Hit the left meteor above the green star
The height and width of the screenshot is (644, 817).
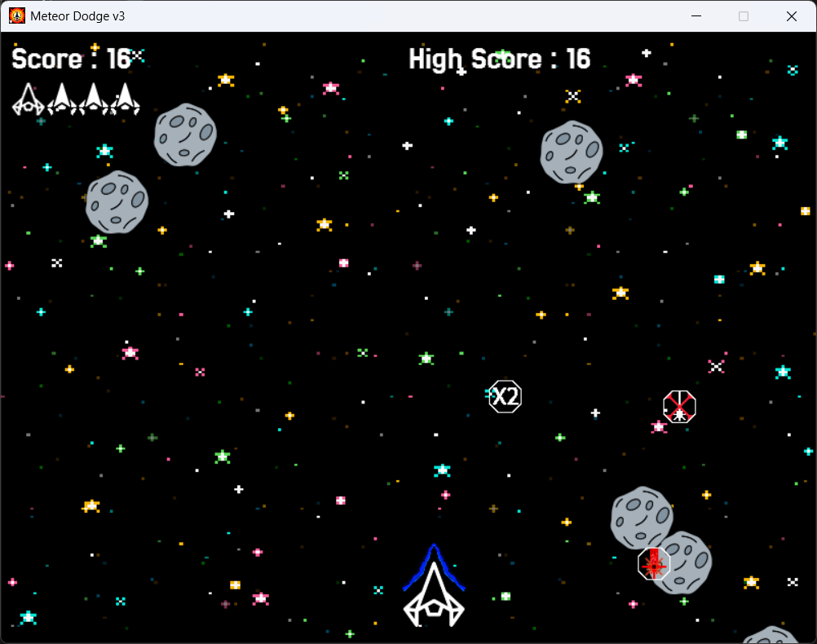click(x=117, y=202)
